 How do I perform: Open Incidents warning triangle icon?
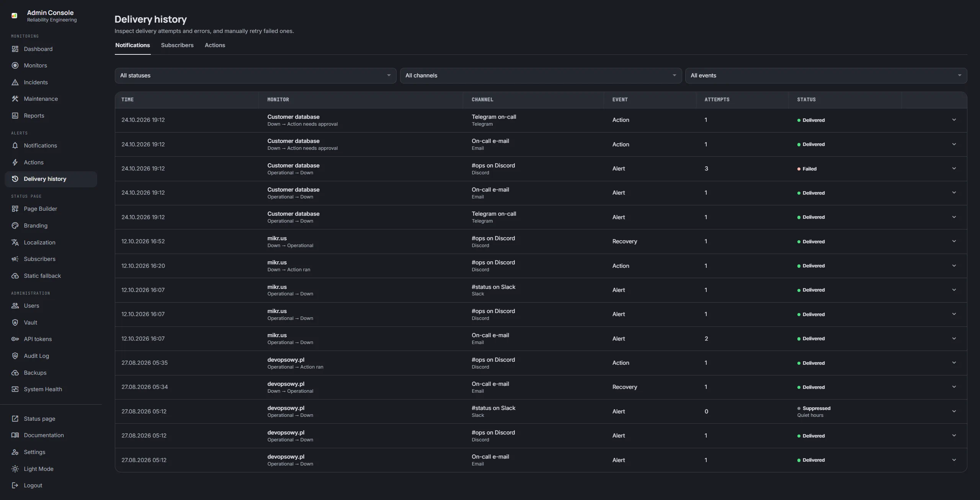point(15,82)
